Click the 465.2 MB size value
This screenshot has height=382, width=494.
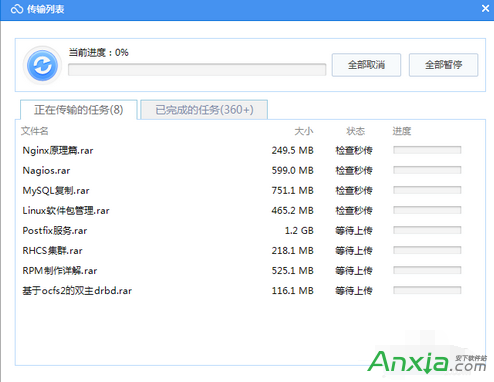(293, 210)
